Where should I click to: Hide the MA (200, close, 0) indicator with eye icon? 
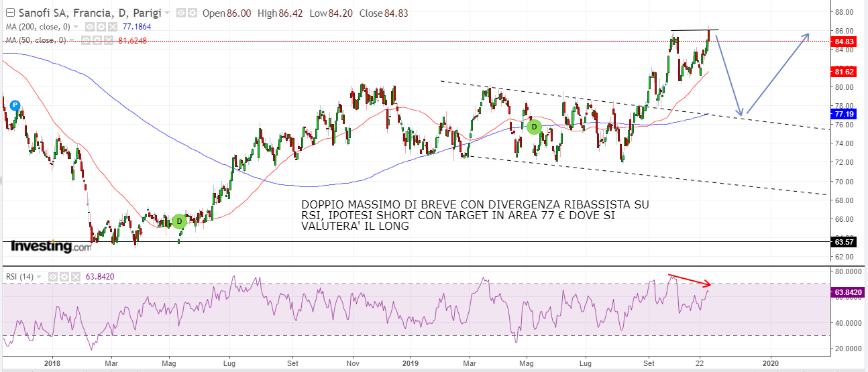[x=90, y=27]
